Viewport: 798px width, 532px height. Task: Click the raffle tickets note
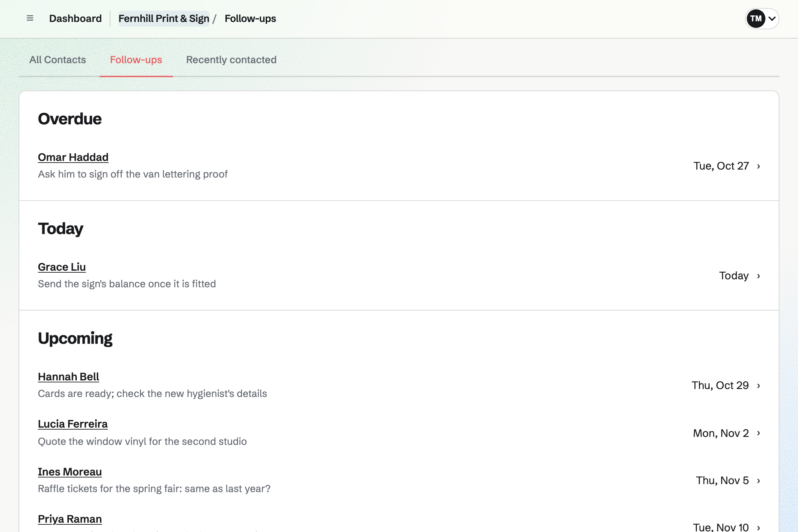pyautogui.click(x=154, y=488)
